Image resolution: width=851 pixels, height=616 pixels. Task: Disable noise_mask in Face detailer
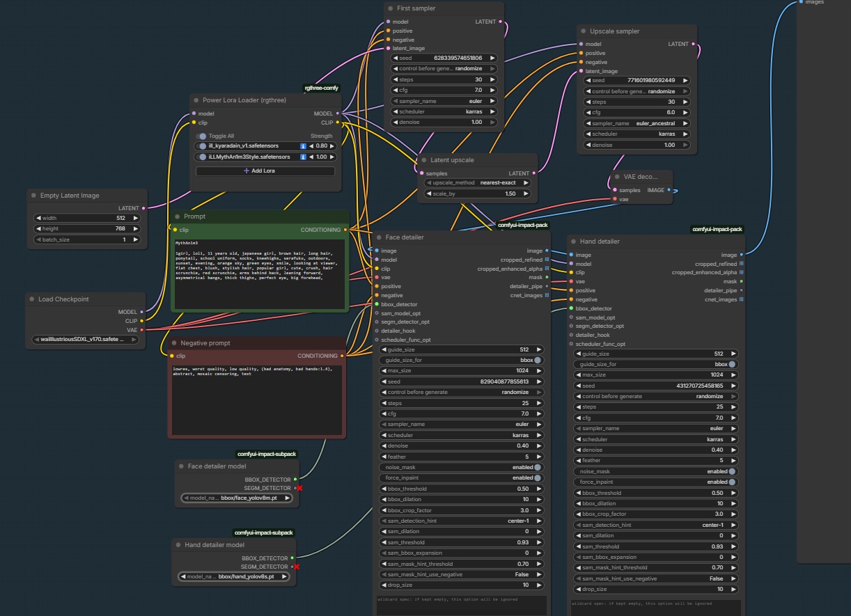[x=538, y=468]
